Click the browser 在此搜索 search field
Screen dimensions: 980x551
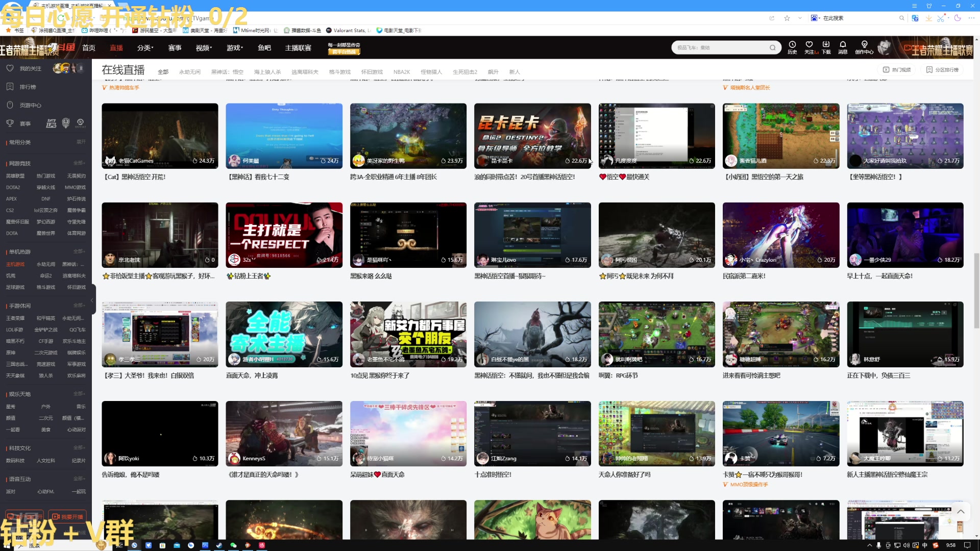[857, 18]
